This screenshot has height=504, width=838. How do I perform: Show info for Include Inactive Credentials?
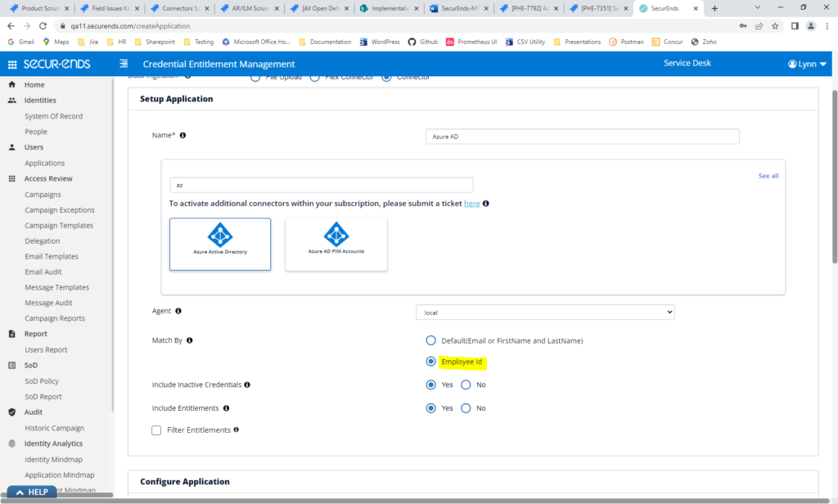(x=247, y=385)
